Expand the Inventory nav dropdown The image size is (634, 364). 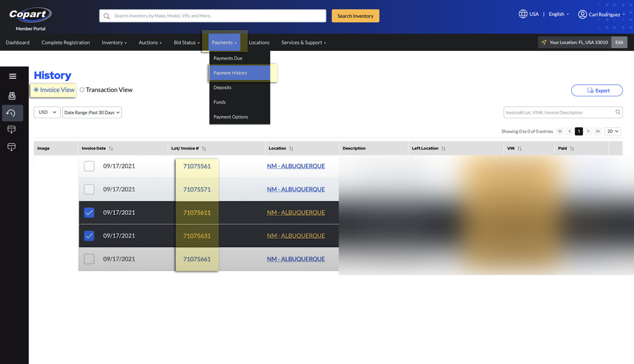click(114, 42)
